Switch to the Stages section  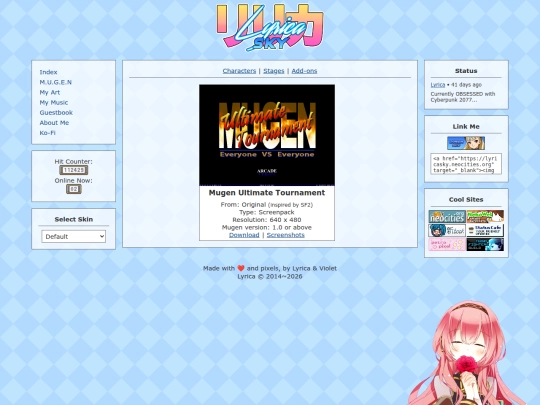tap(274, 71)
